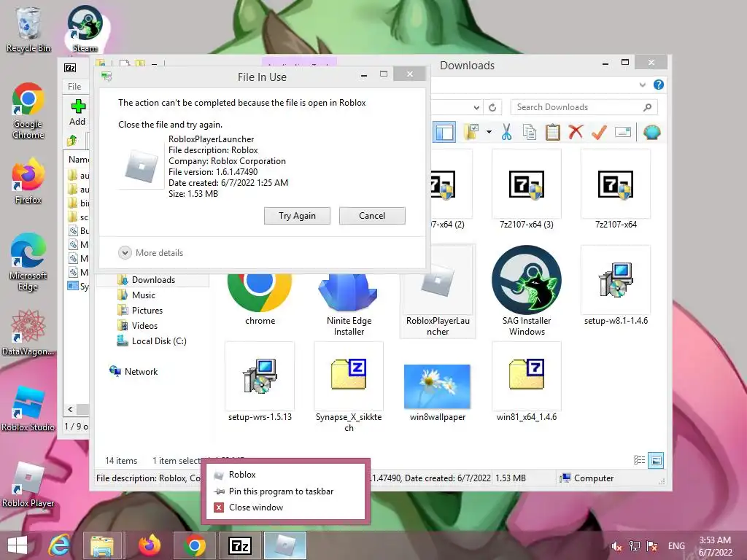Select the 7z2107-x64 installer file
This screenshot has width=747, height=560.
[616, 190]
